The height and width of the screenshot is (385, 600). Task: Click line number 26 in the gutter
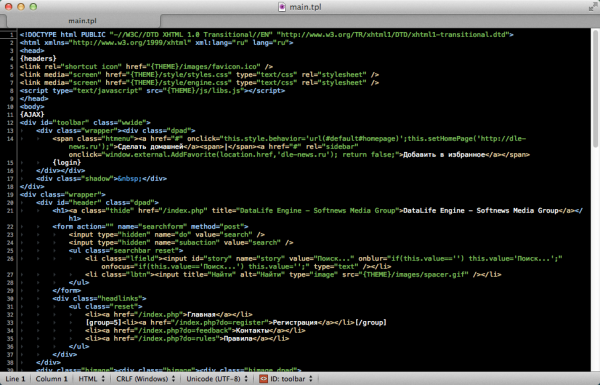(10, 259)
